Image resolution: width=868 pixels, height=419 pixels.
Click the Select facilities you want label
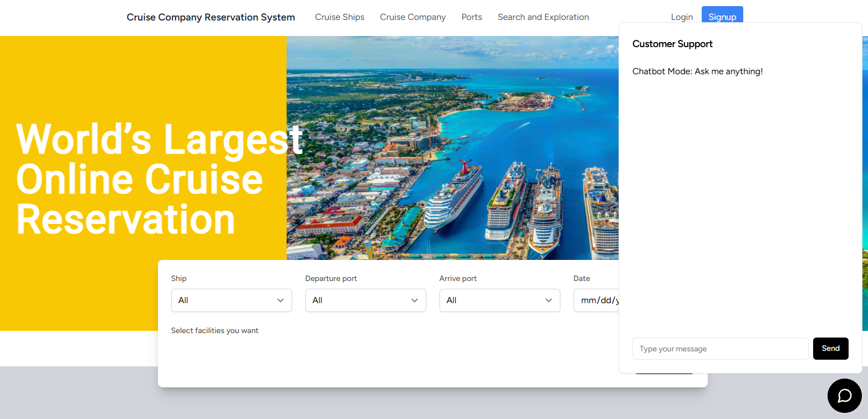tap(215, 330)
